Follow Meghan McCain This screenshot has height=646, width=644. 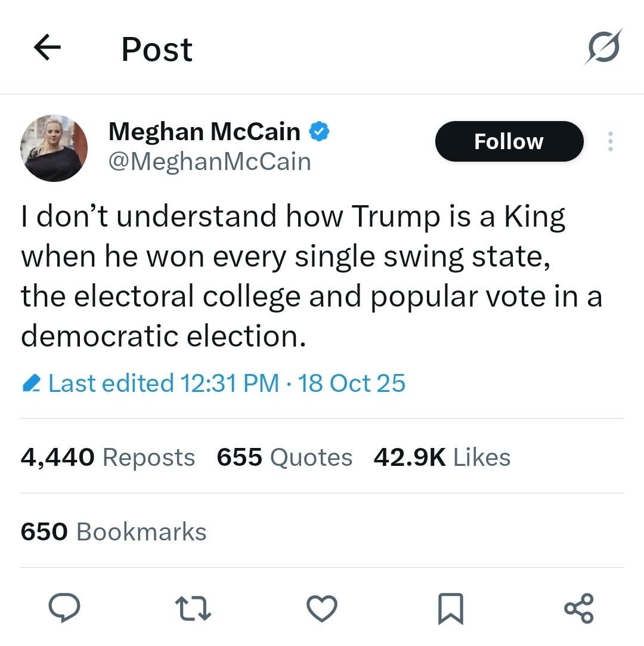509,141
